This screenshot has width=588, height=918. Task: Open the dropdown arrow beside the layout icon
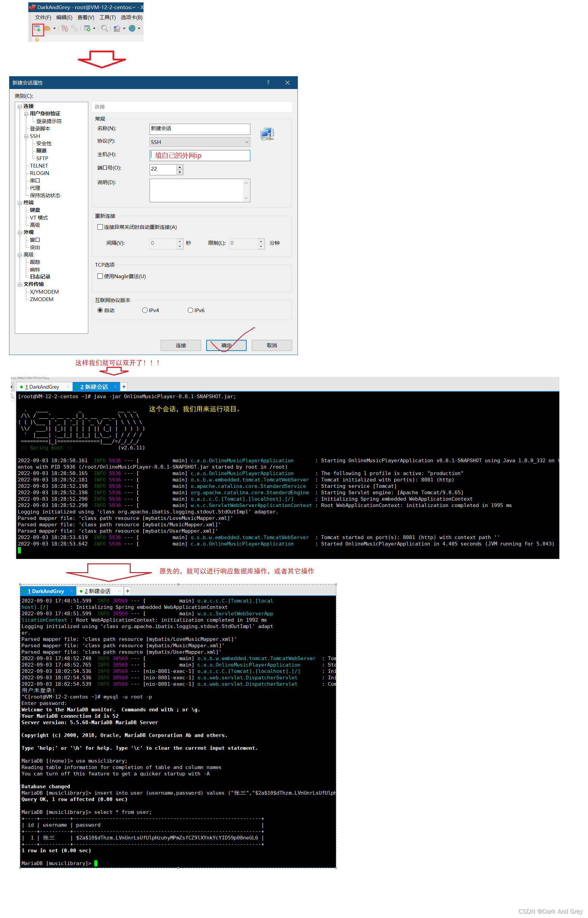point(124,29)
